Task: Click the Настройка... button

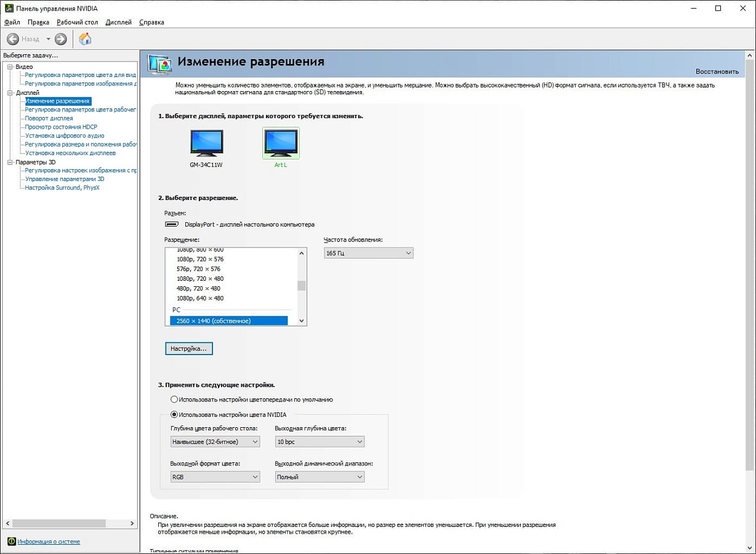Action: coord(189,348)
